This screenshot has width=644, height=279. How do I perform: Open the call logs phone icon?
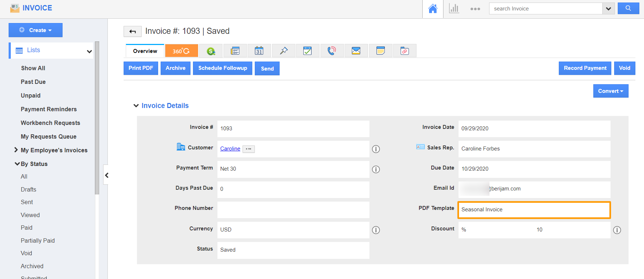(331, 51)
